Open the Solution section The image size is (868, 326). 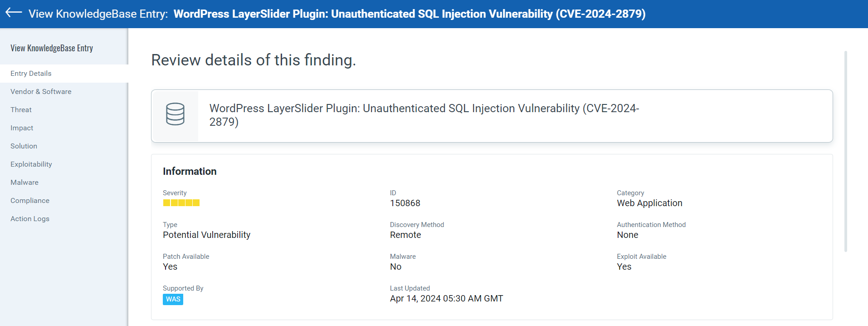(x=24, y=146)
